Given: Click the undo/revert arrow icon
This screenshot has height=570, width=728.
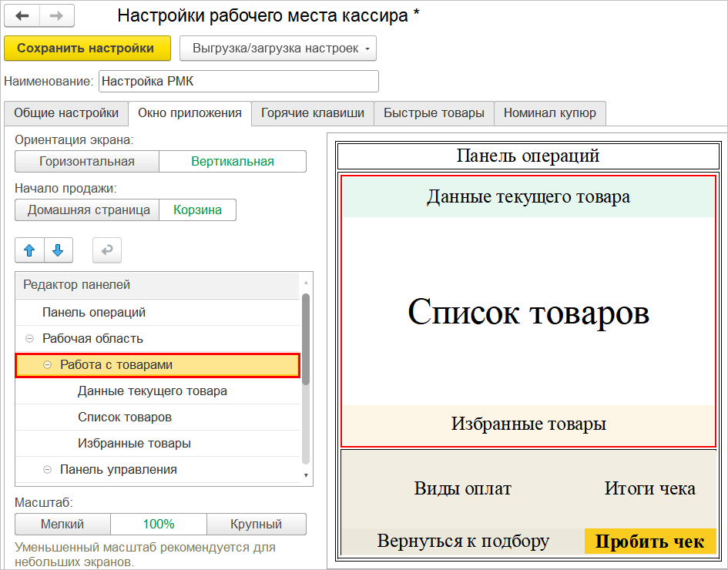Looking at the screenshot, I should pyautogui.click(x=107, y=250).
